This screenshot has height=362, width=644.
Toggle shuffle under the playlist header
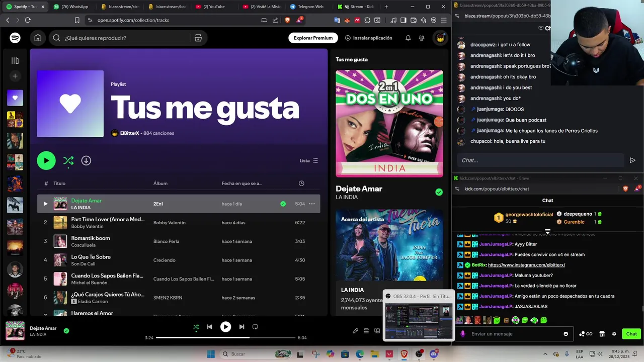68,160
